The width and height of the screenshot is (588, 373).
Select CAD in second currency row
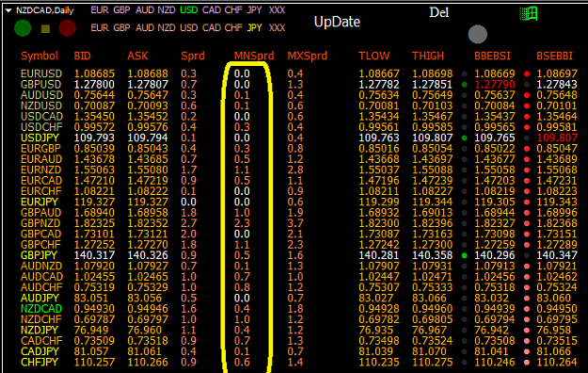pos(212,28)
